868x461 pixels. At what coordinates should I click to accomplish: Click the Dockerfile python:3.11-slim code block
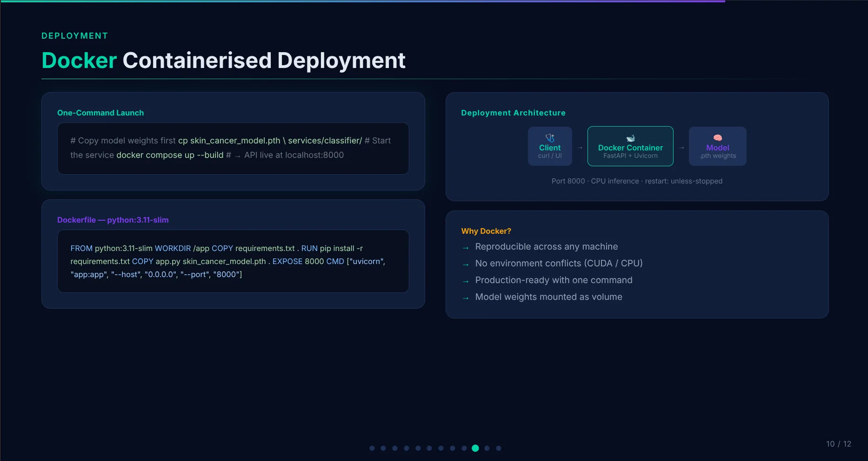(x=233, y=261)
